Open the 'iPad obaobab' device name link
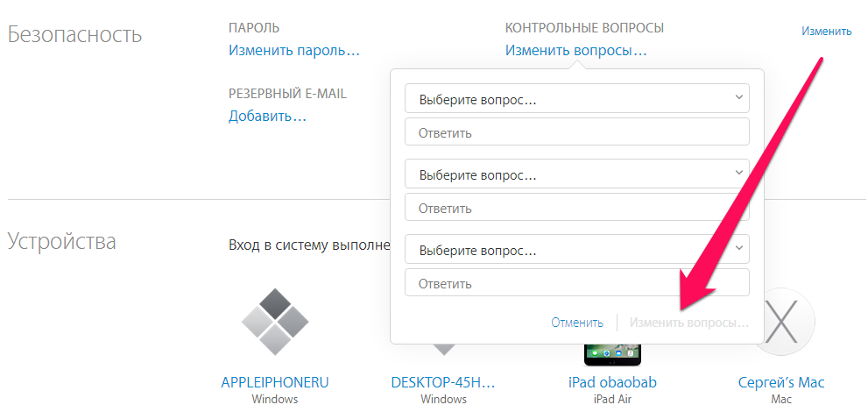 pos(612,382)
